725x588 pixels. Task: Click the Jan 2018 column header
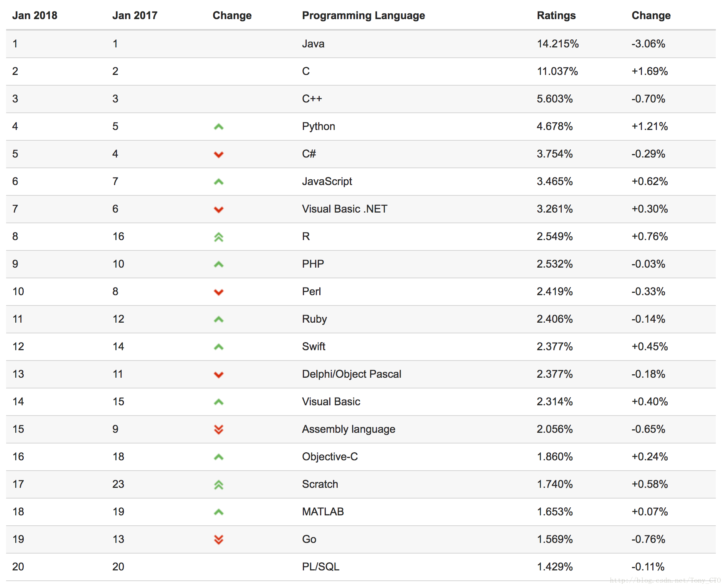(34, 15)
